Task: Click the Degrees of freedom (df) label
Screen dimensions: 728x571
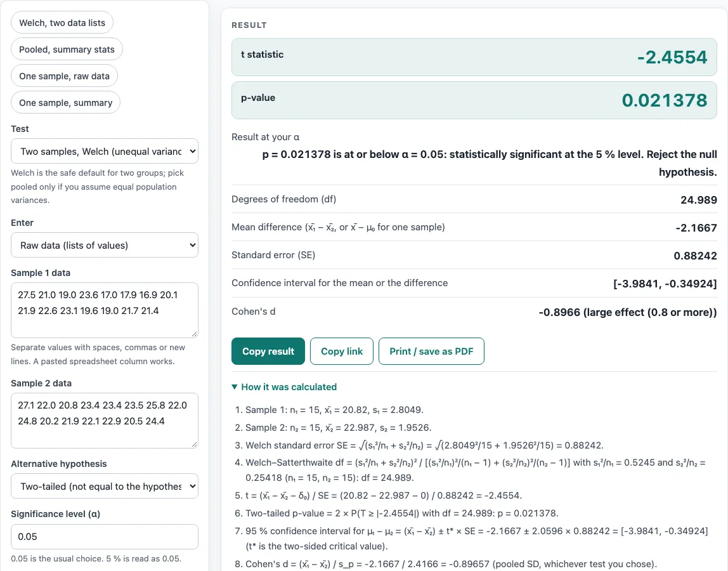Action: pos(283,199)
